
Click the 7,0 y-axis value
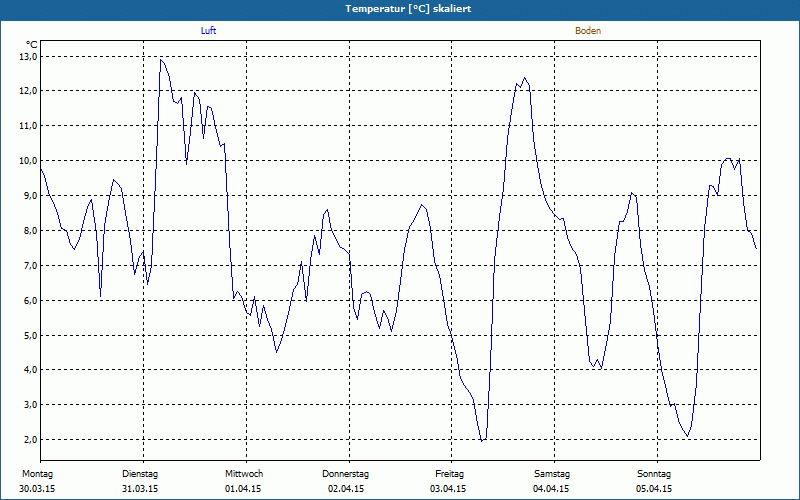[x=31, y=266]
